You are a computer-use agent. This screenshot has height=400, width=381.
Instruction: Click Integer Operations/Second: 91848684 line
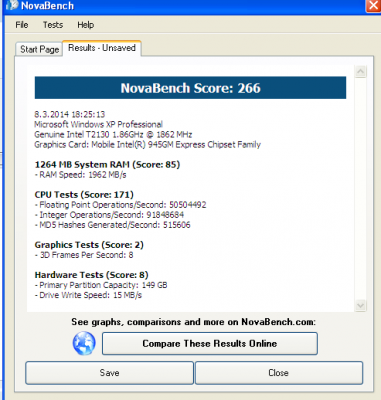(109, 215)
